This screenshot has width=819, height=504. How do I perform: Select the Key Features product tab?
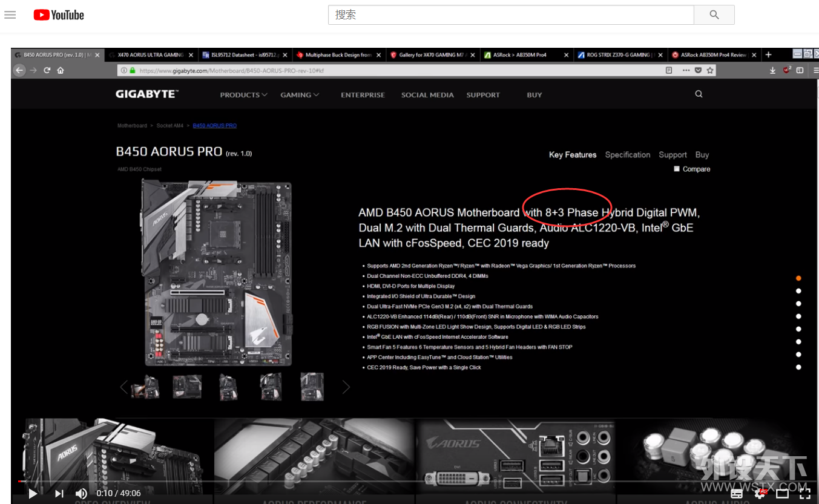click(573, 155)
